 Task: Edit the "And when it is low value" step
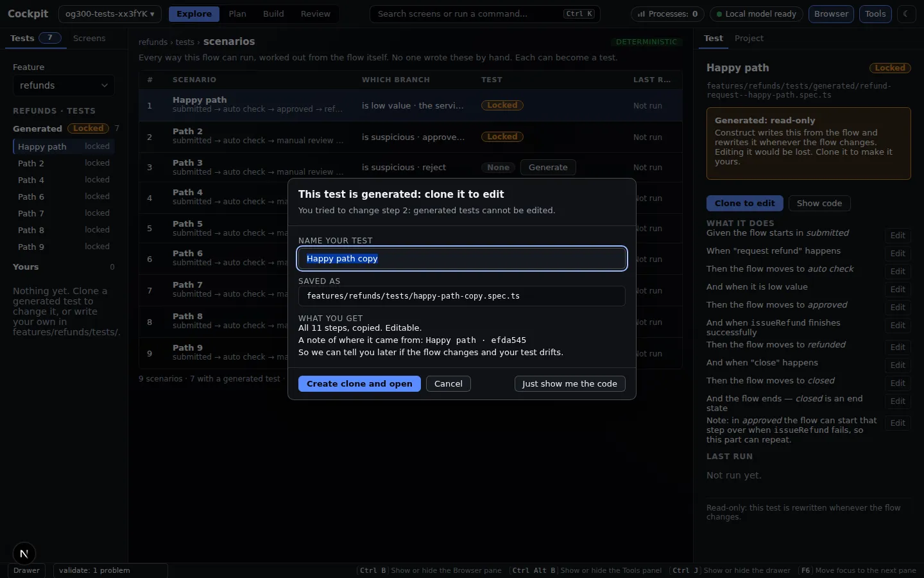coord(898,290)
